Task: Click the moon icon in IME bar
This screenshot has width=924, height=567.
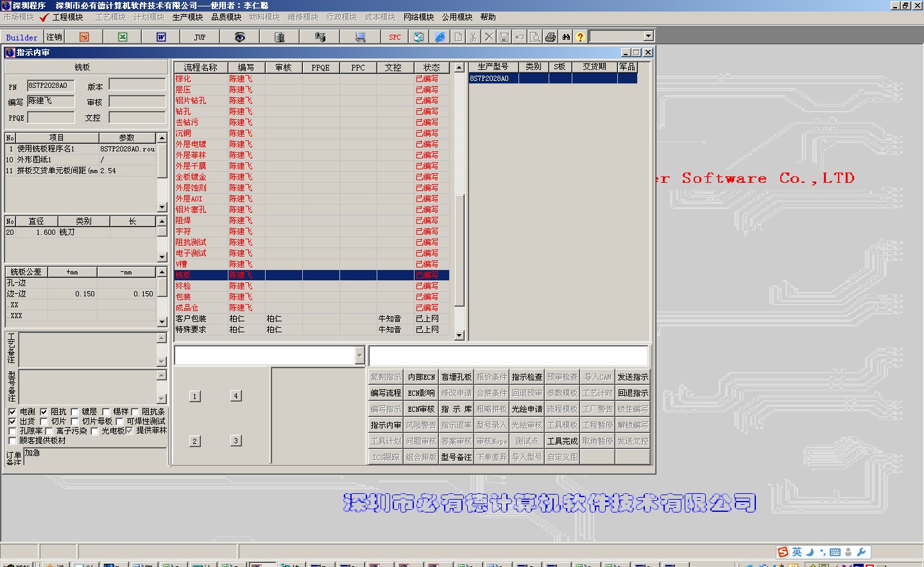Action: pos(810,552)
